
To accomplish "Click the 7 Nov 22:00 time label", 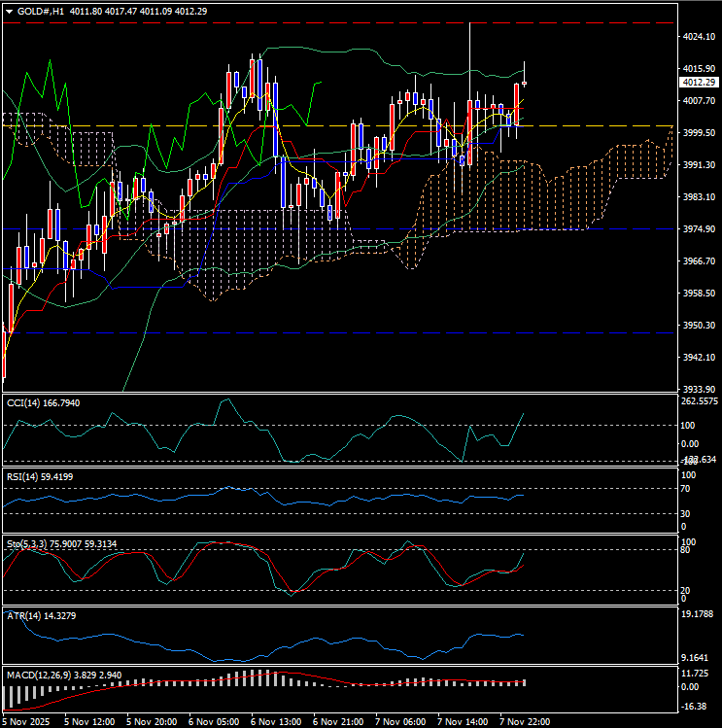I will click(x=526, y=721).
